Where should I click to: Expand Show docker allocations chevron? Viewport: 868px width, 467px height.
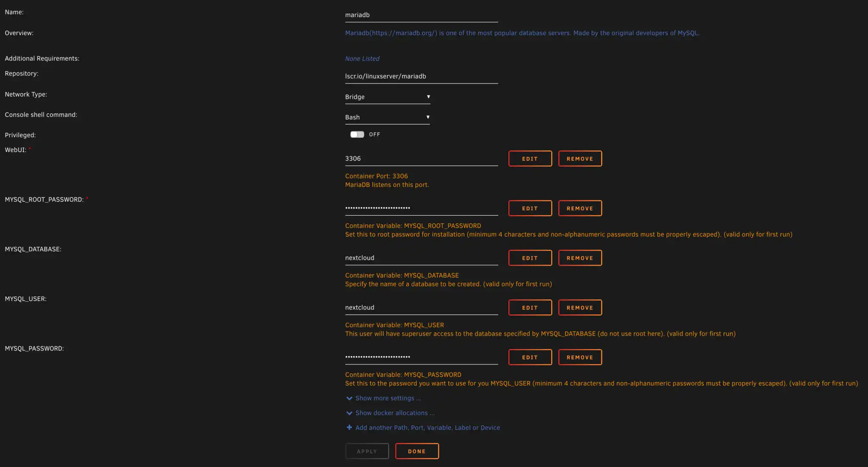tap(349, 413)
